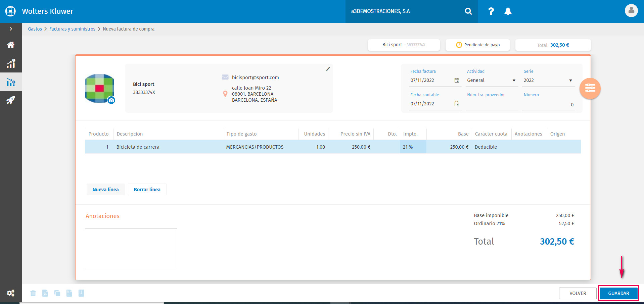The image size is (644, 304).
Task: Open calendar for Fecha factura
Action: click(457, 80)
